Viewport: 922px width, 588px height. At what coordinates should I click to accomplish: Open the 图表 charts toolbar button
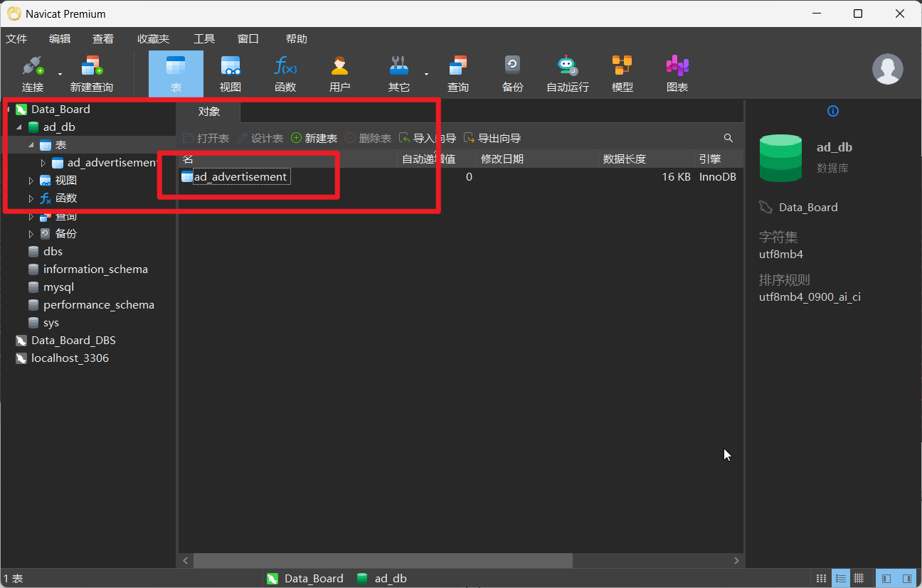[677, 74]
